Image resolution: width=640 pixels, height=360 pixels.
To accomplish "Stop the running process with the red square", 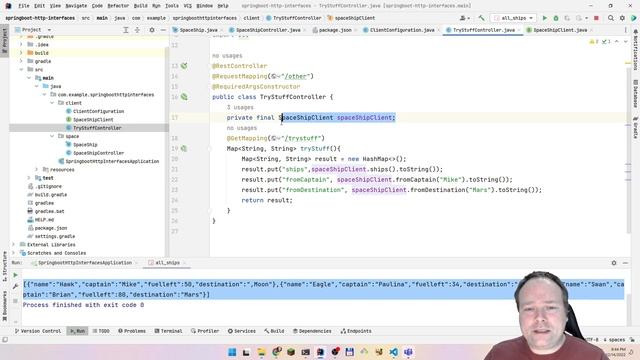I will point(596,18).
